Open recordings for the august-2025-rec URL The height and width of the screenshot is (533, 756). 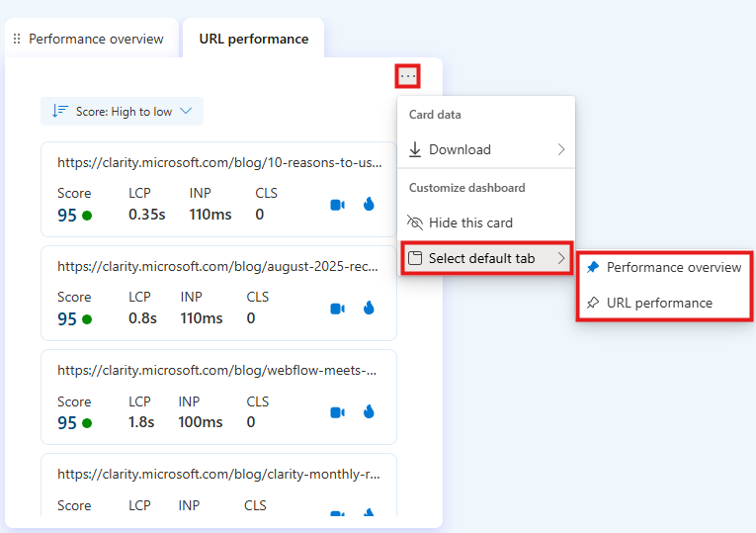338,309
